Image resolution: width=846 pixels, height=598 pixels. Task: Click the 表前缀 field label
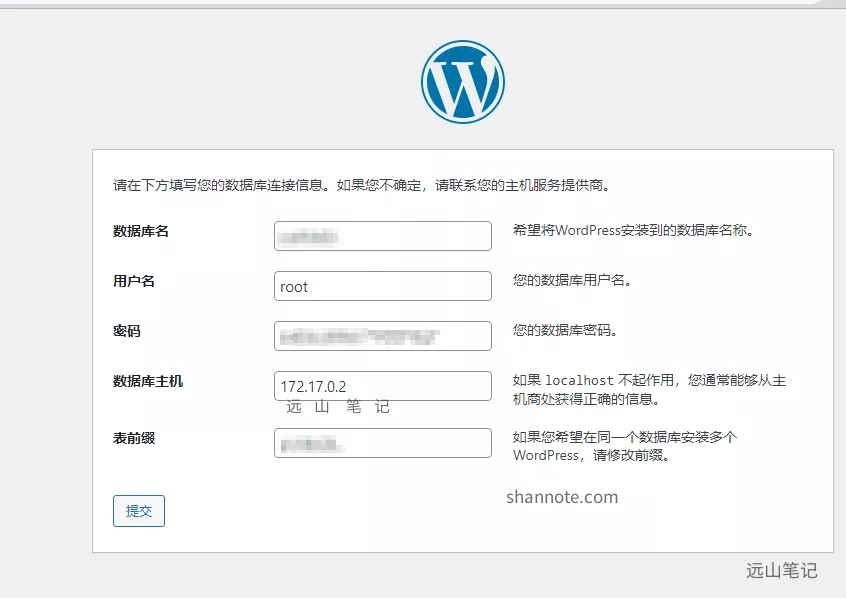point(134,438)
